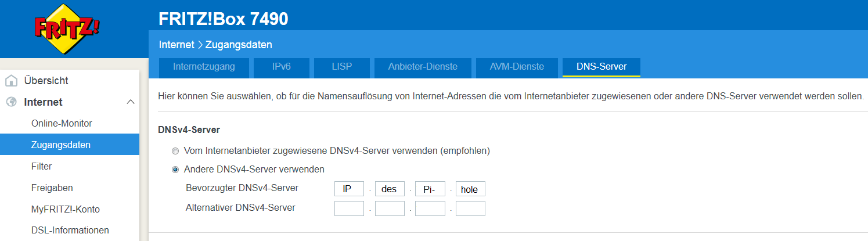
Task: Switch to the IPv6 tab
Action: (282, 67)
